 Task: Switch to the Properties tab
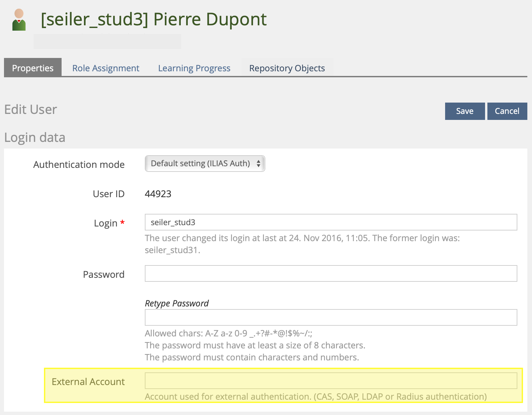tap(33, 68)
